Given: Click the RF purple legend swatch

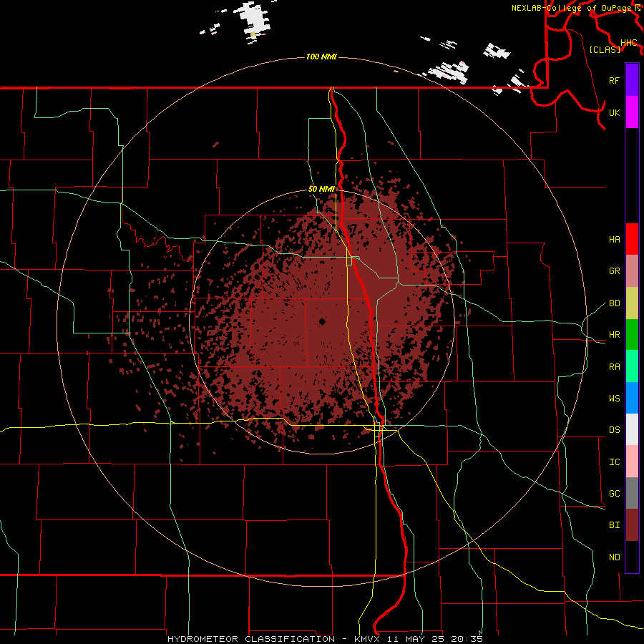Looking at the screenshot, I should point(632,80).
